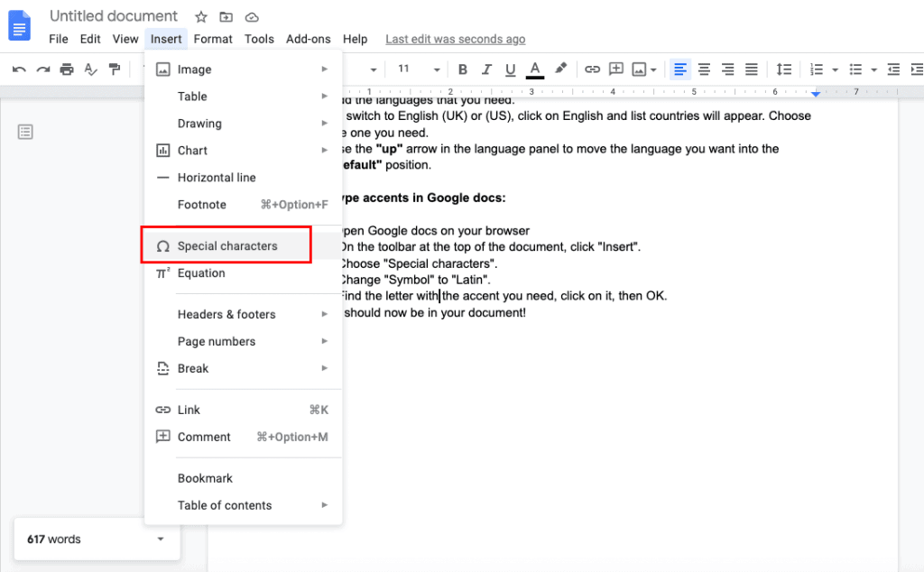
Task: Star the Untitled document
Action: click(x=201, y=17)
